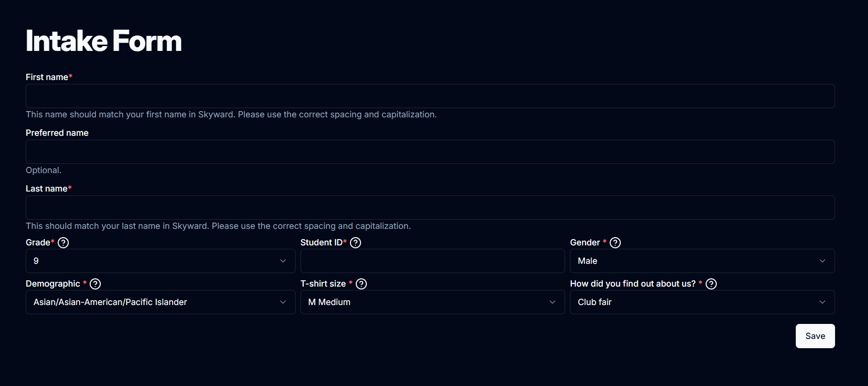Open the Grade dropdown showing 9

160,261
